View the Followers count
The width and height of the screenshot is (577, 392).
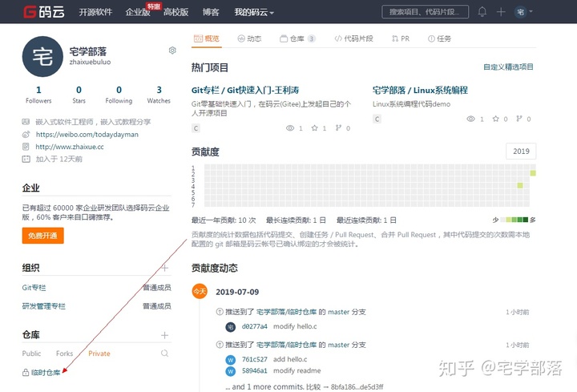click(x=38, y=95)
